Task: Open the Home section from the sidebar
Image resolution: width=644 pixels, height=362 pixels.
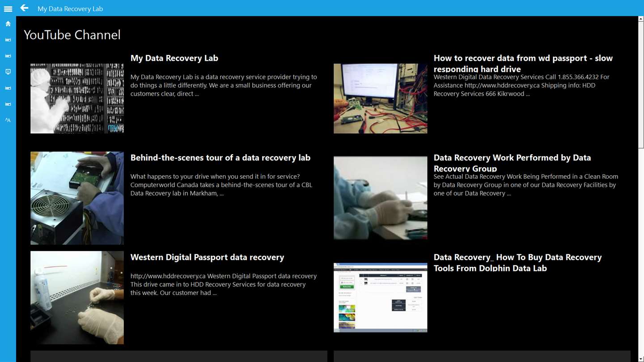Action: 8,24
